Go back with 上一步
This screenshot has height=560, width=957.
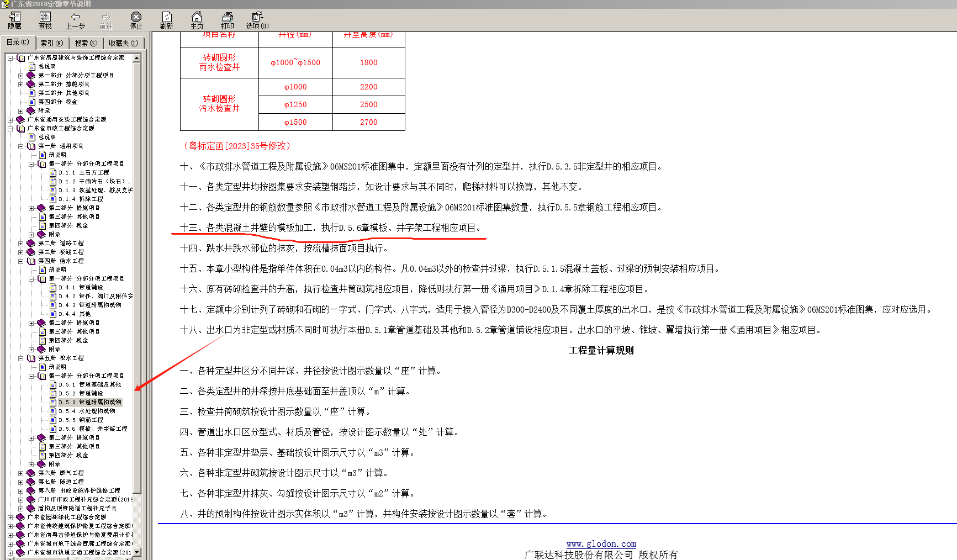[x=76, y=20]
